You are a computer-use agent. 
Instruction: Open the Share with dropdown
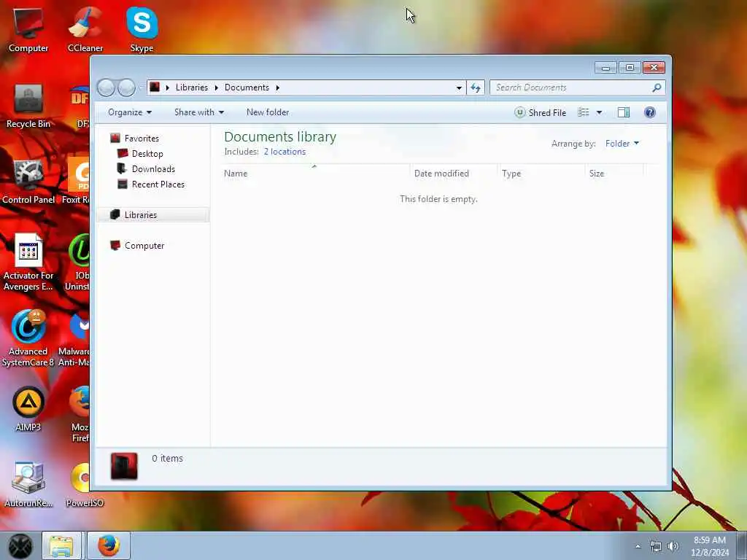click(199, 112)
